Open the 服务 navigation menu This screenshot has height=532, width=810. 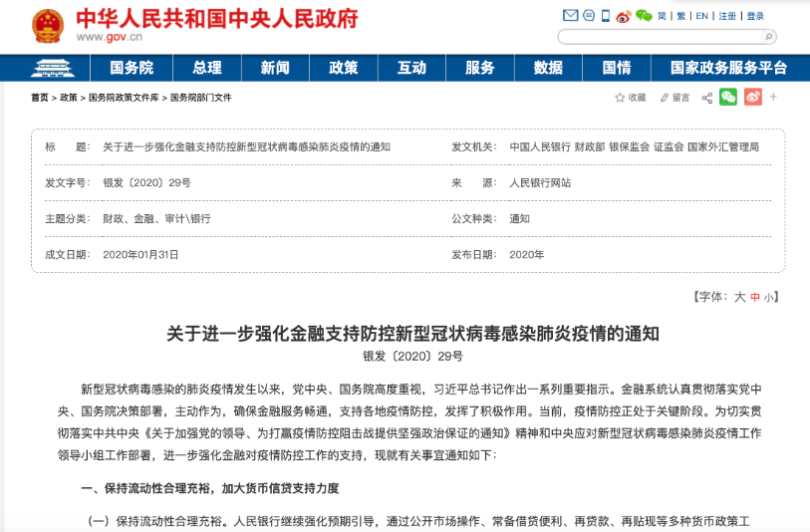479,68
